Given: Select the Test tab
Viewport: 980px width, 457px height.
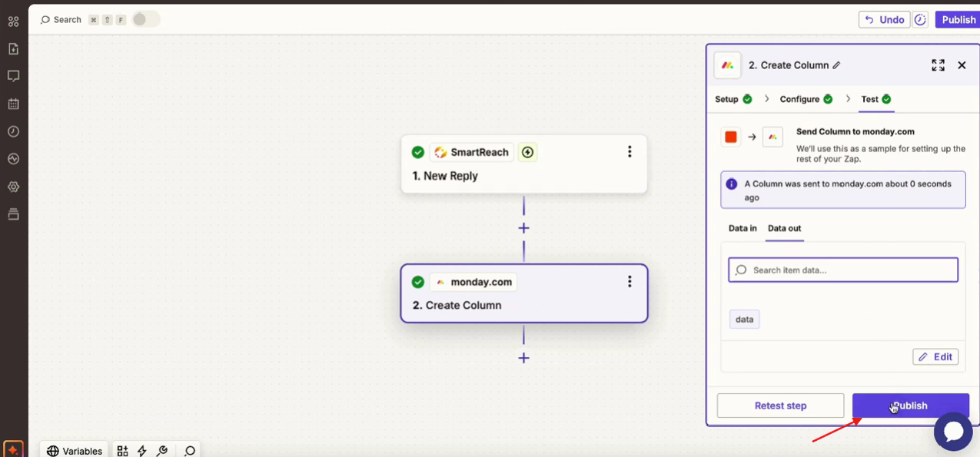Looking at the screenshot, I should tap(875, 99).
